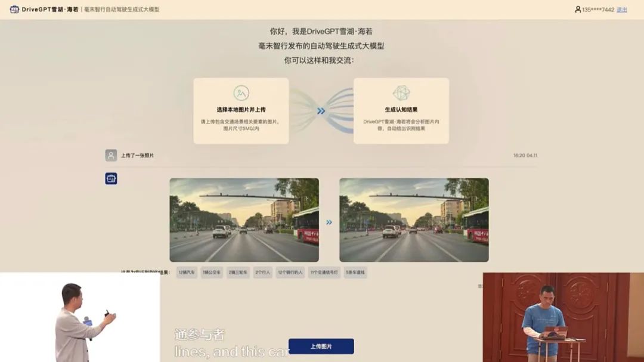
Task: Select the 1辆公交车 result tag
Action: click(x=212, y=273)
